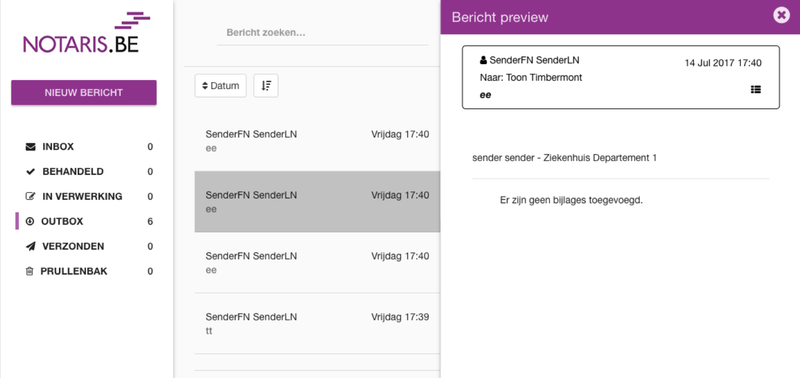Select the third SenderFN message in list

click(x=317, y=262)
